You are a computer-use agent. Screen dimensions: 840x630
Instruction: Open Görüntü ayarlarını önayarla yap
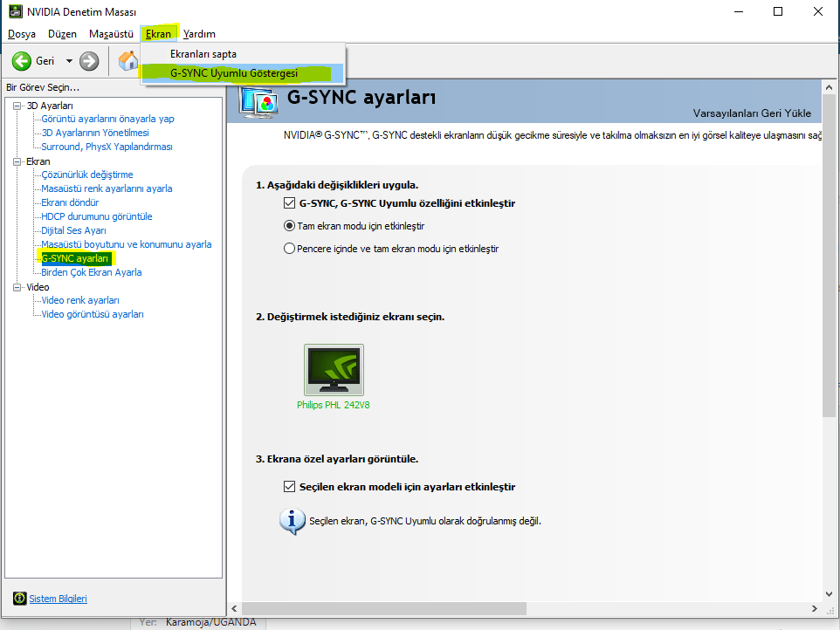click(107, 119)
